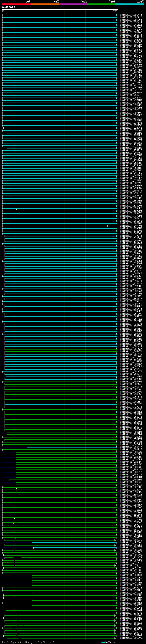Click hit label UniRef100_B9N9I7
The image size is (146, 644).
(131, 449)
